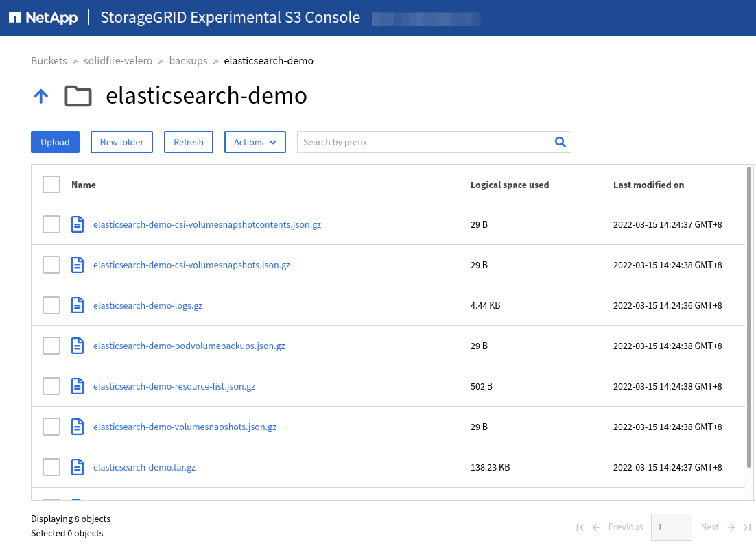Open the Actions dropdown
This screenshot has width=756, height=546.
point(255,142)
